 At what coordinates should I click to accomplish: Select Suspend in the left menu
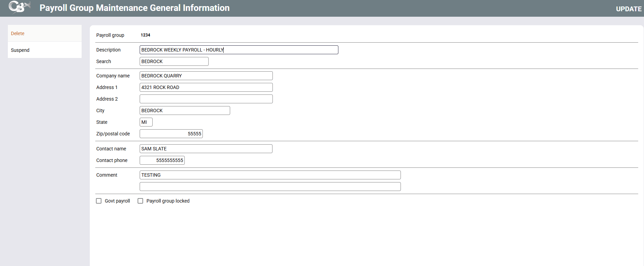click(20, 50)
